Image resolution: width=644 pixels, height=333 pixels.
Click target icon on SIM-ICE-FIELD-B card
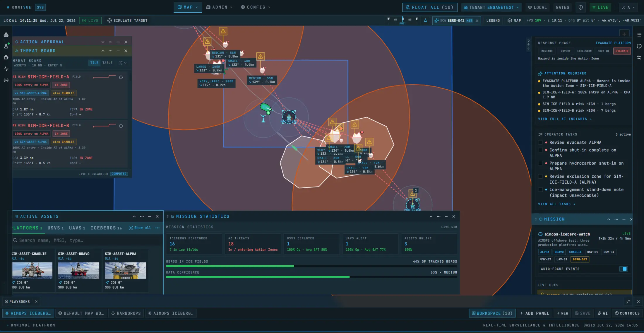pyautogui.click(x=121, y=126)
